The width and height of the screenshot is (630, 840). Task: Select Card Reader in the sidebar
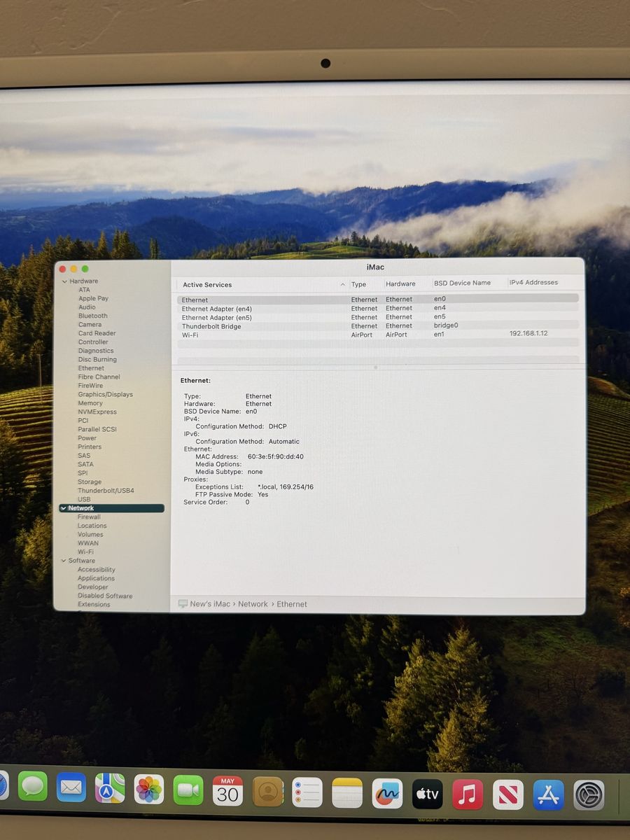pos(97,333)
